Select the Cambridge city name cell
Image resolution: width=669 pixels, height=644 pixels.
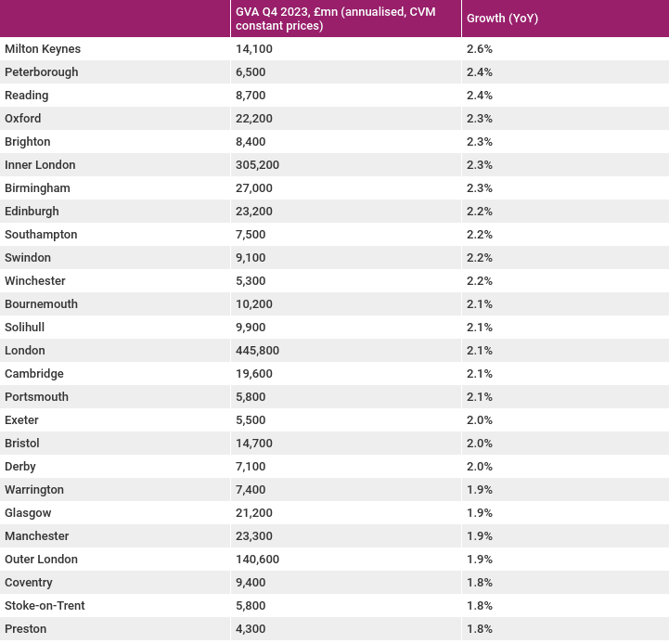tap(34, 373)
